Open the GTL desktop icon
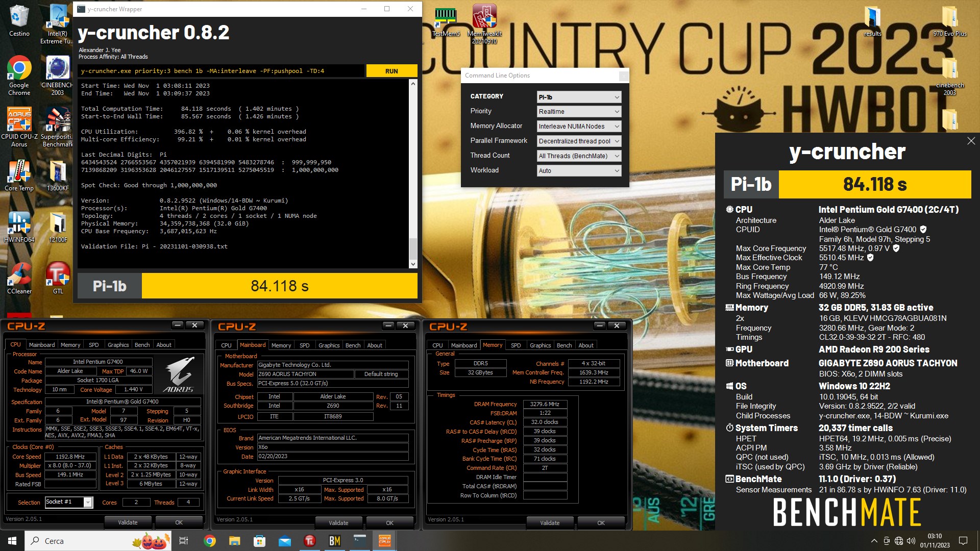The image size is (980, 551). point(58,279)
